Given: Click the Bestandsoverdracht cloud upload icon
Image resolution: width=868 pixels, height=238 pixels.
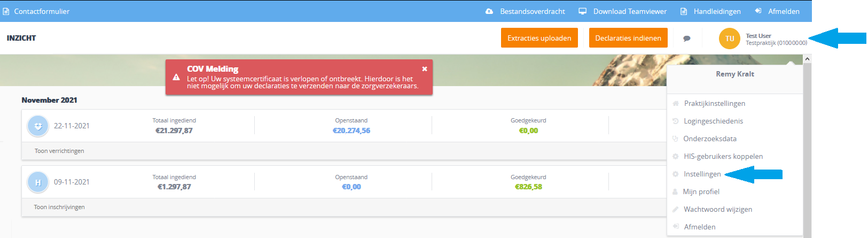Looking at the screenshot, I should pyautogui.click(x=489, y=11).
